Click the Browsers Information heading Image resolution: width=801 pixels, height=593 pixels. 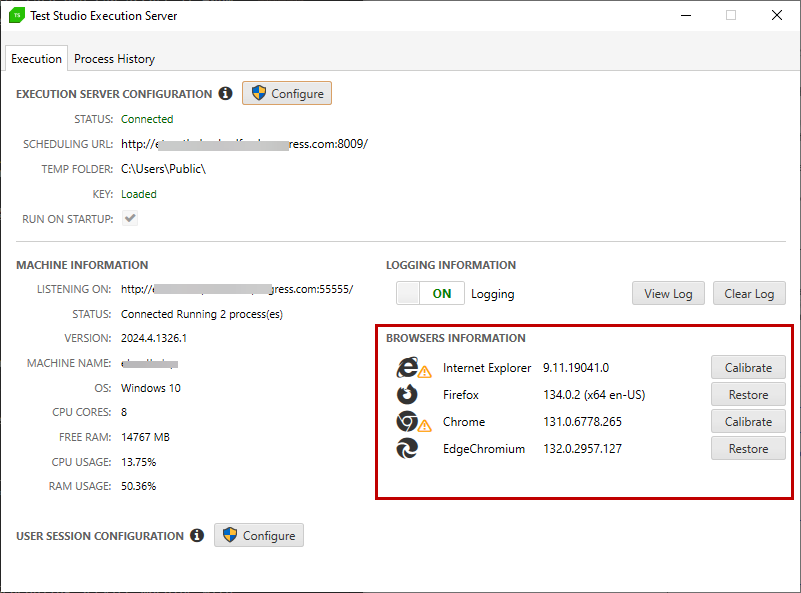point(456,338)
